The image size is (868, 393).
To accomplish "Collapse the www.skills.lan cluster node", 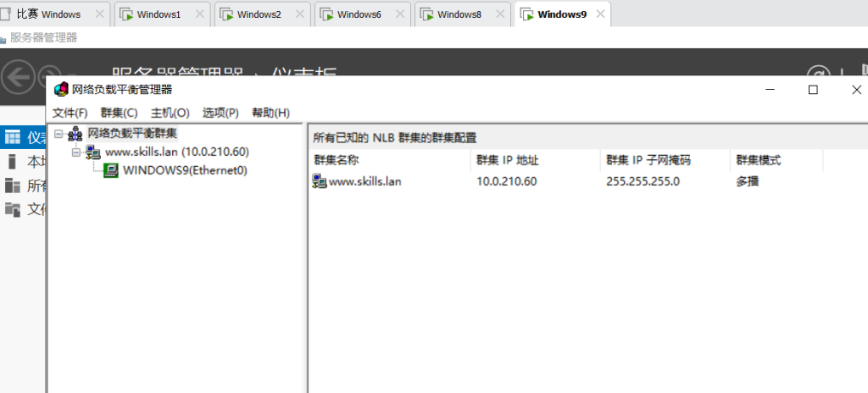I will click(x=76, y=152).
